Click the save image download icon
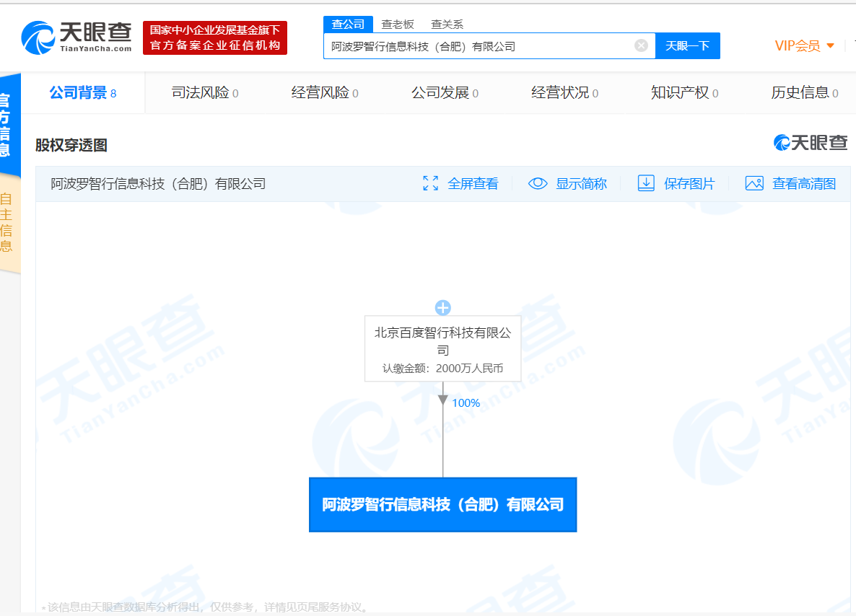The image size is (856, 616). point(646,183)
